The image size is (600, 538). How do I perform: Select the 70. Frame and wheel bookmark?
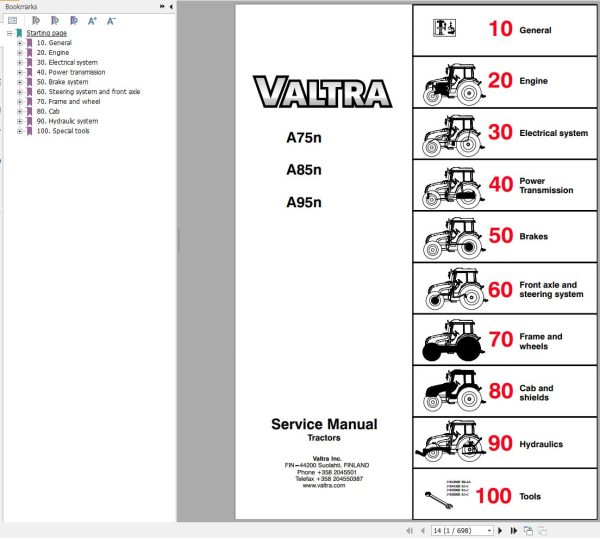click(x=68, y=101)
